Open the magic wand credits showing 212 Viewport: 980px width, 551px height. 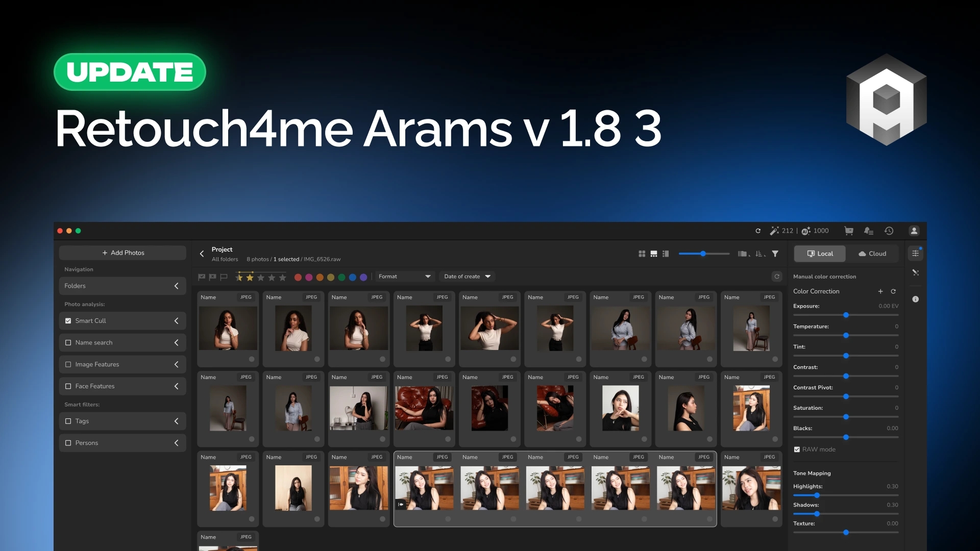(781, 231)
